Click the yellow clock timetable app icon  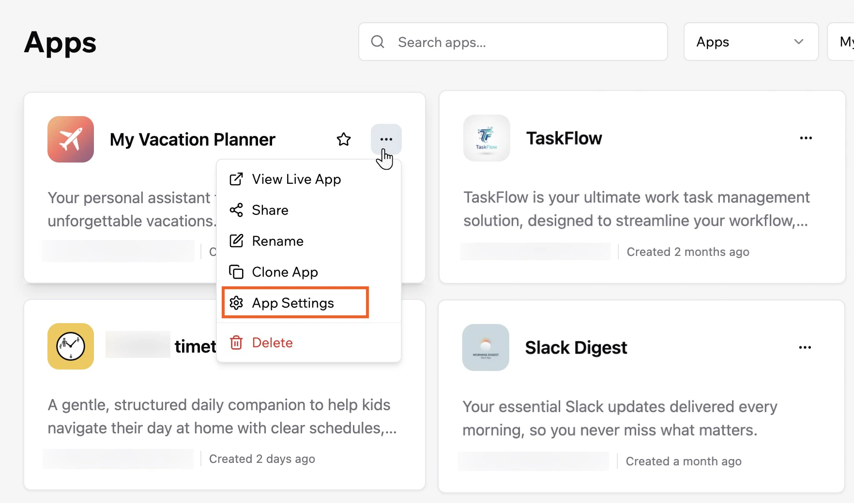(70, 346)
